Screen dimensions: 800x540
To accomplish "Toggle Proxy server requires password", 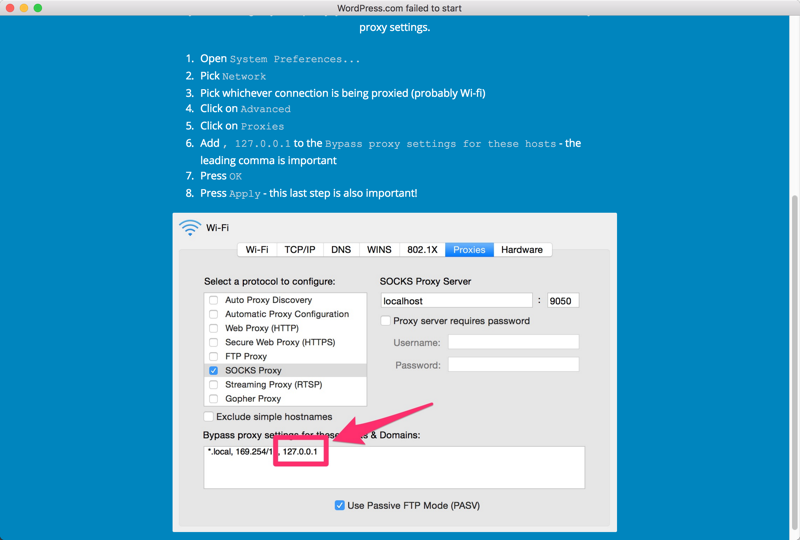I will click(386, 321).
